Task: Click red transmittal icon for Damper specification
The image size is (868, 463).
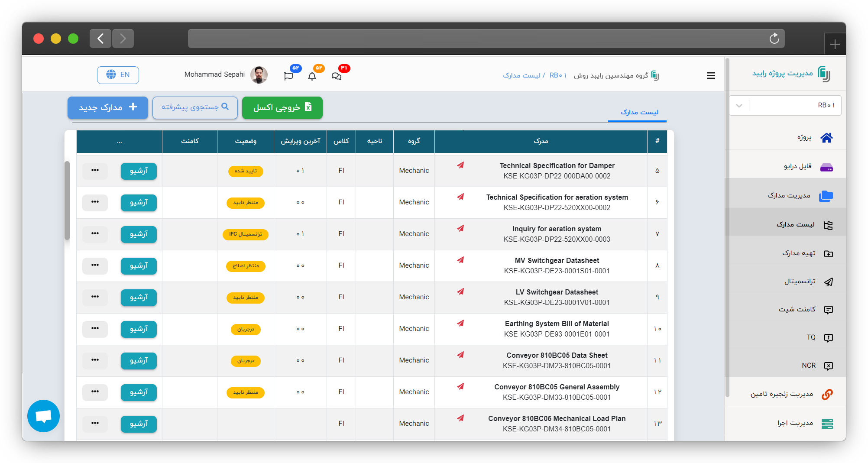Action: pos(460,165)
